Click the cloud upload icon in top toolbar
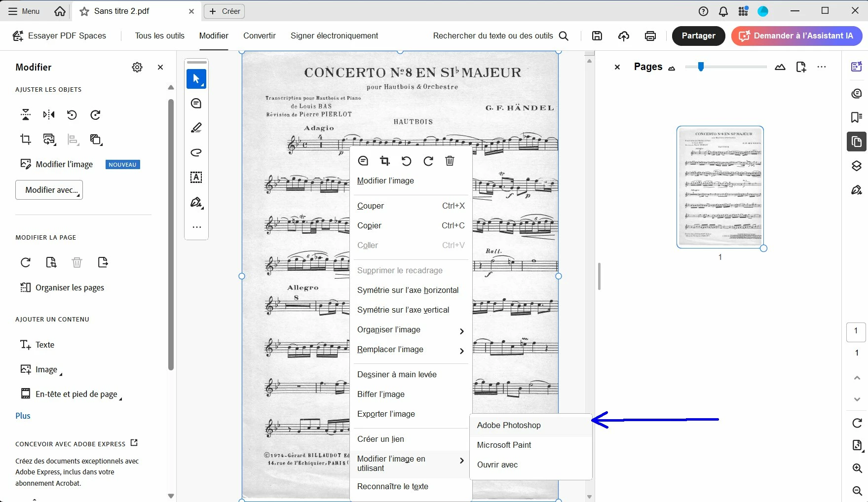 coord(624,36)
